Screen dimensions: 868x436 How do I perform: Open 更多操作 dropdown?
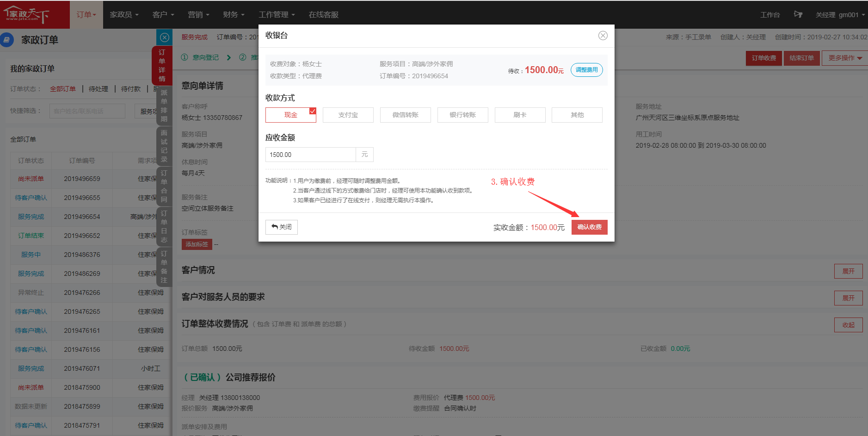click(x=845, y=58)
